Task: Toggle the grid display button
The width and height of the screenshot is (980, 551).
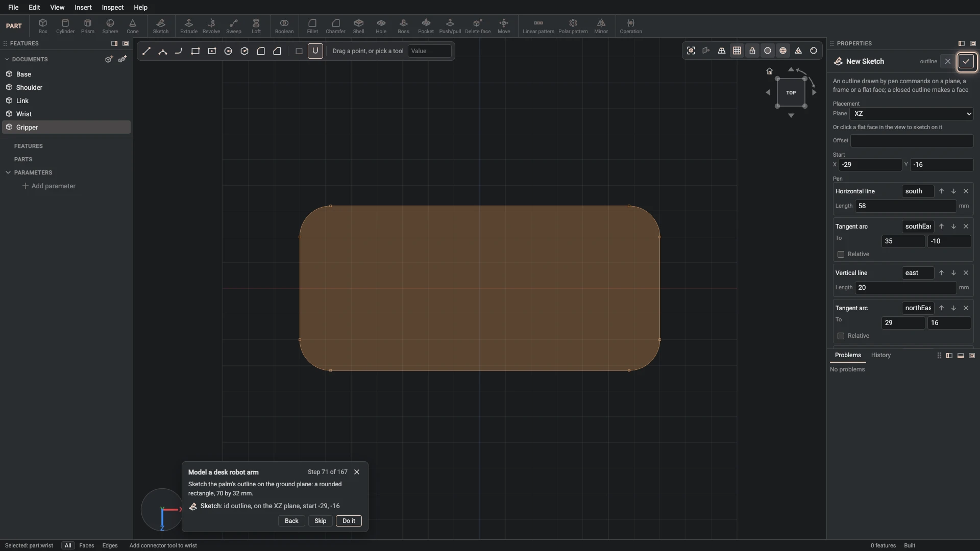Action: click(x=737, y=51)
